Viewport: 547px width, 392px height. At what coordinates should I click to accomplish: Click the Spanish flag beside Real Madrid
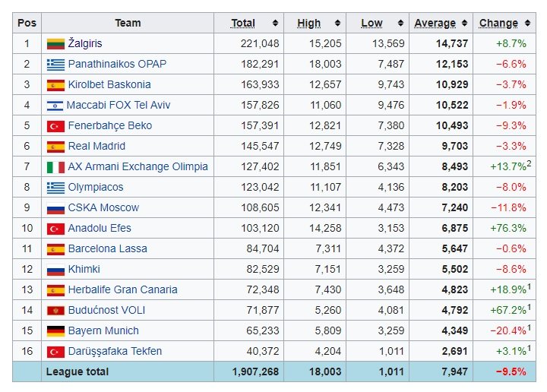[55, 147]
